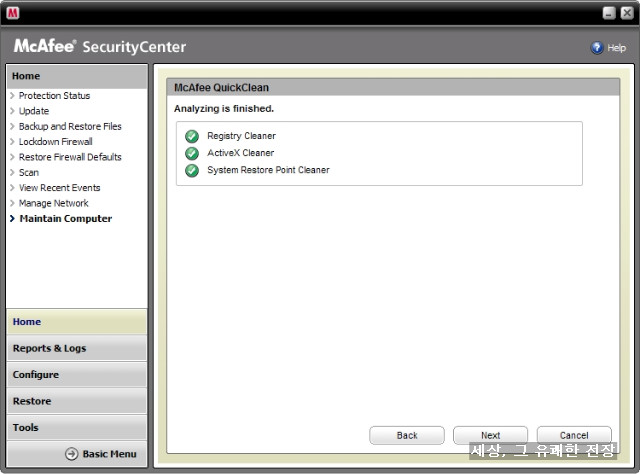This screenshot has height=474, width=640.
Task: Click the chevron beside Update
Action: coord(12,111)
